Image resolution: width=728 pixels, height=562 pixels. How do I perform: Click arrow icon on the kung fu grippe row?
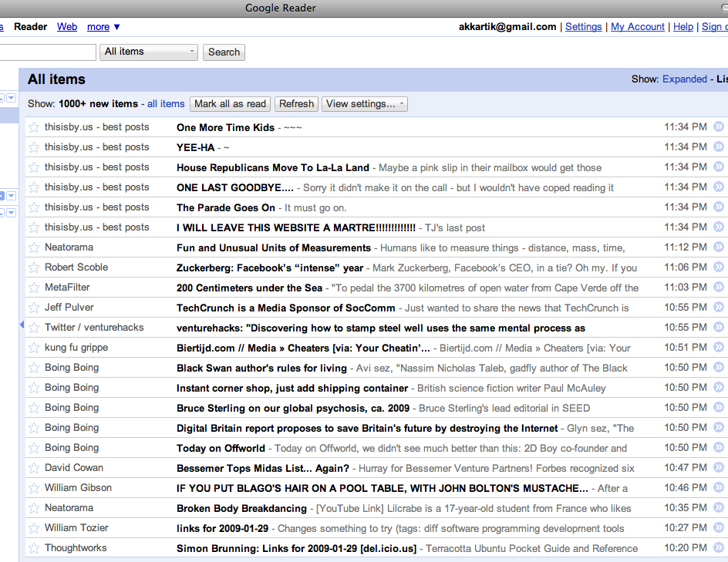pyautogui.click(x=718, y=347)
